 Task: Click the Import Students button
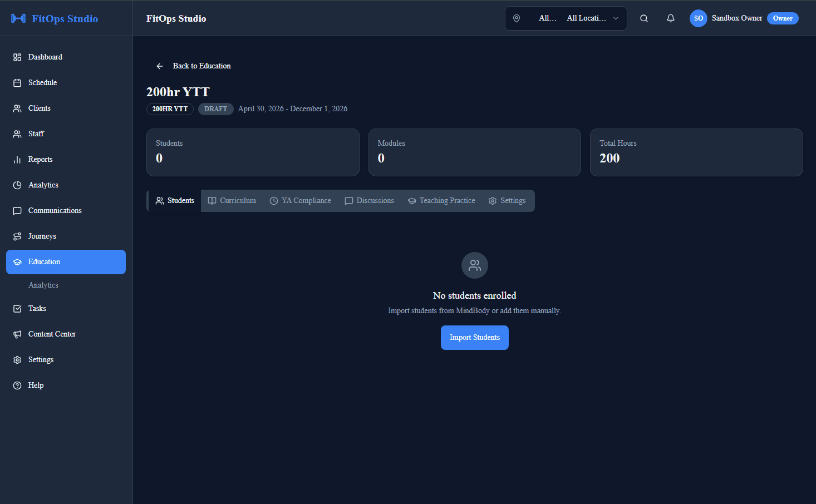point(474,338)
